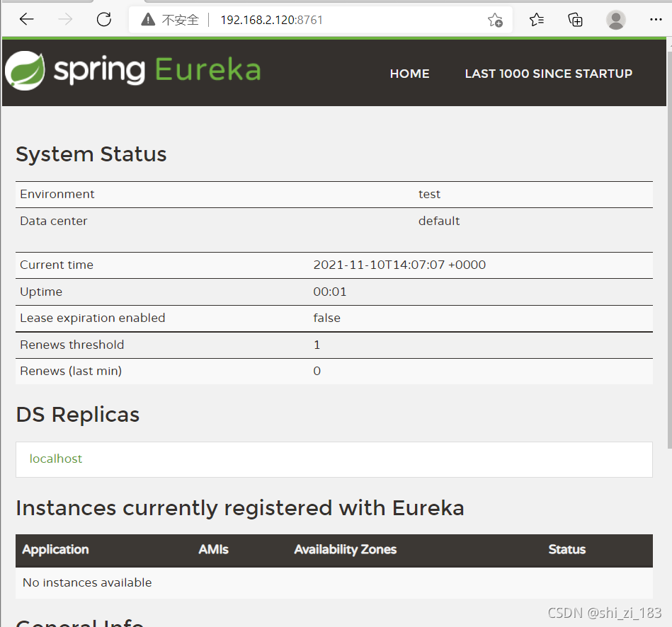Screen dimensions: 672x627
Task: Click the 'Data center' row label
Action: click(54, 221)
